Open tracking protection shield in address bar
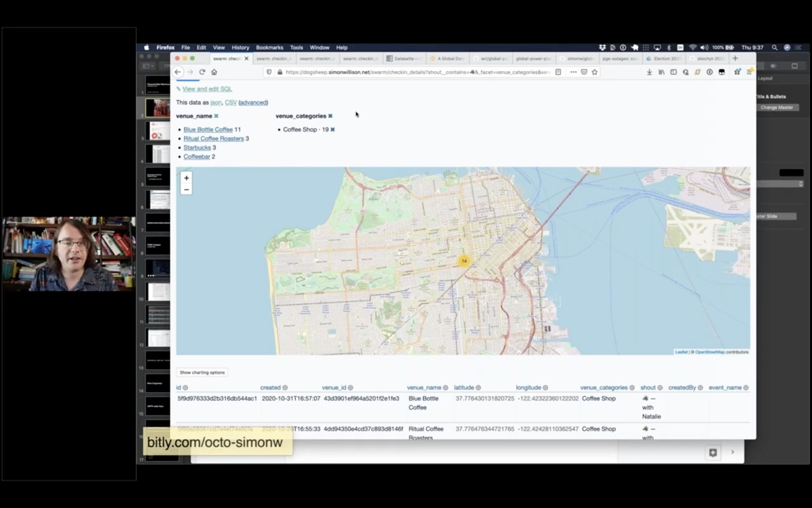Screen dimensions: 812x508 (269, 72)
